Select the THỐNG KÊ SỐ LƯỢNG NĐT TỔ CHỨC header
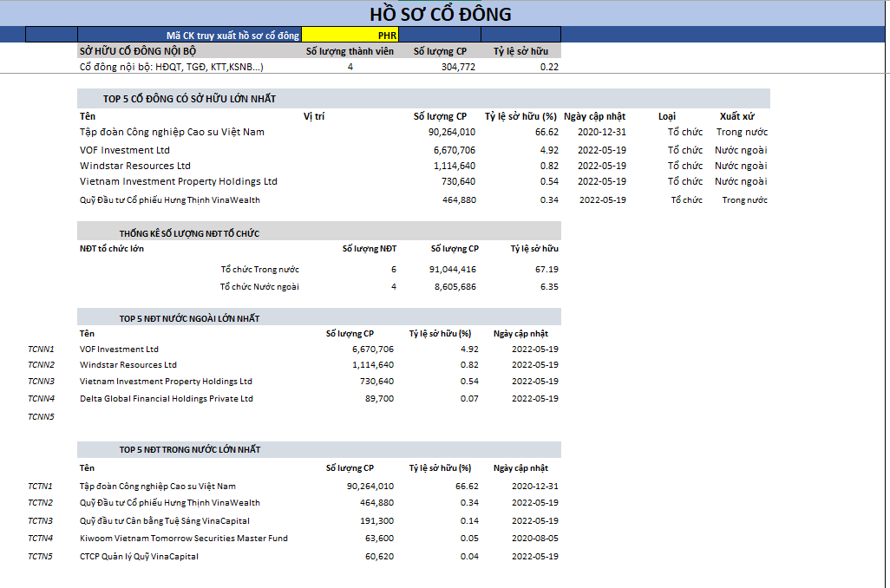Screen dimensions: 890x588 (x=189, y=233)
